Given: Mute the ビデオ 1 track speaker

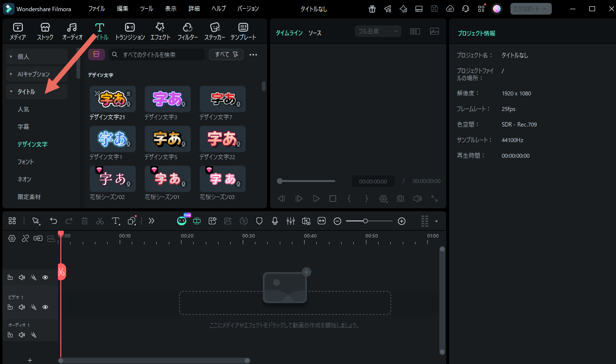Looking at the screenshot, I should click(21, 307).
